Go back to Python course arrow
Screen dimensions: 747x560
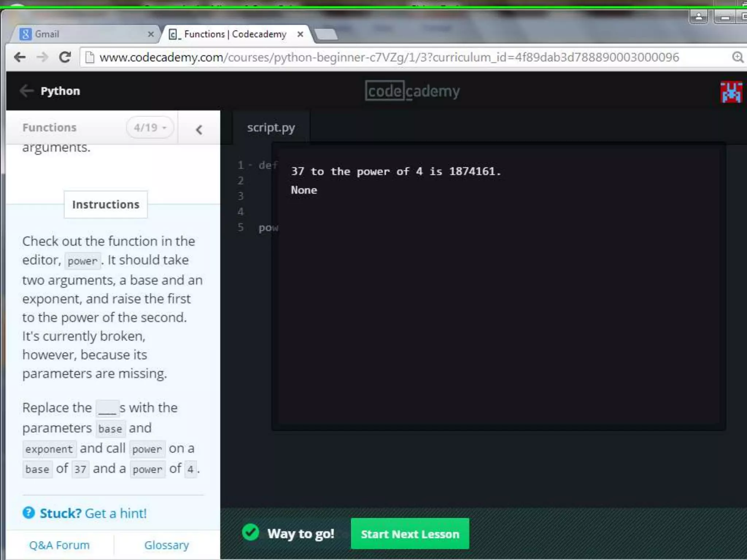(27, 91)
